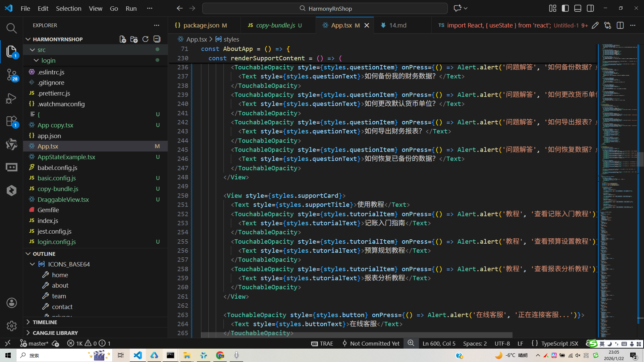The width and height of the screenshot is (644, 362).
Task: Open Source Control view with 28 badge
Action: pos(11,74)
